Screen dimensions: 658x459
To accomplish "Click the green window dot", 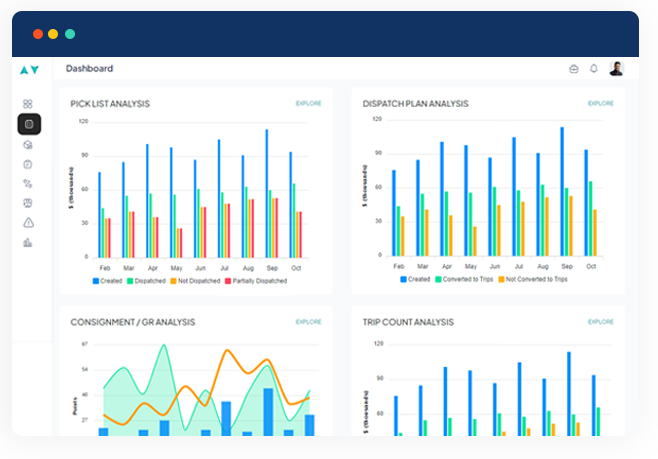I will pyautogui.click(x=70, y=34).
